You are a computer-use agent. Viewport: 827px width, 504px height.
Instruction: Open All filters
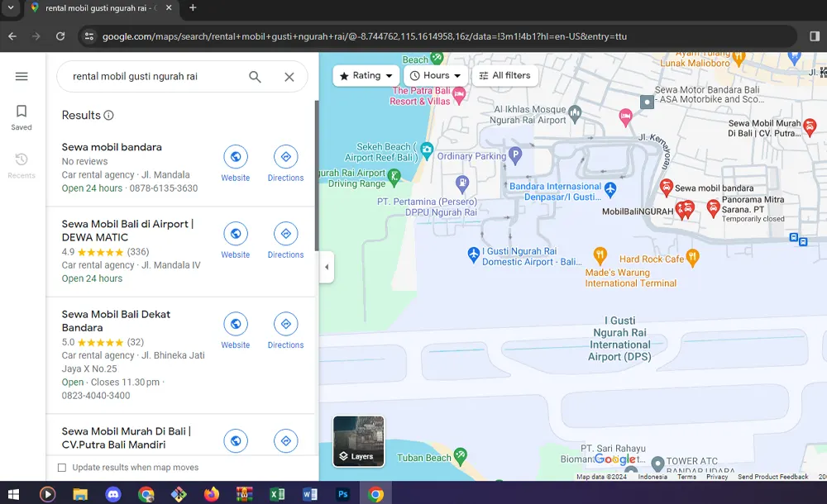(x=504, y=75)
